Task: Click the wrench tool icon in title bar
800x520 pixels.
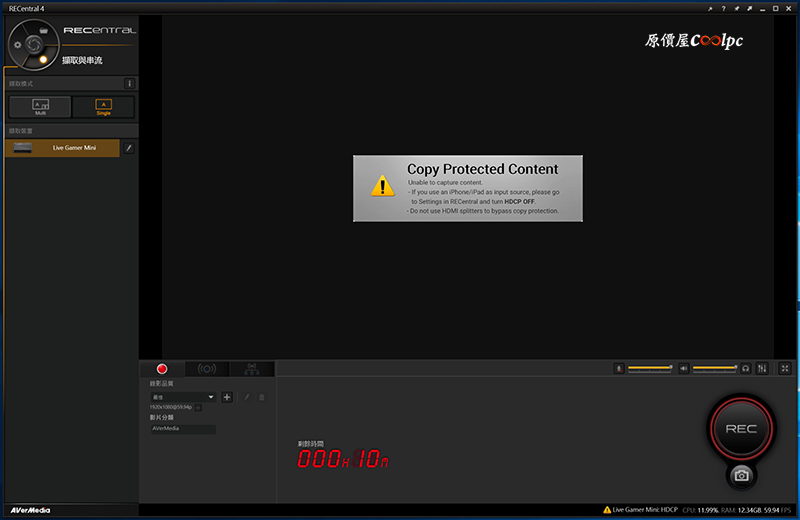Action: [x=710, y=9]
